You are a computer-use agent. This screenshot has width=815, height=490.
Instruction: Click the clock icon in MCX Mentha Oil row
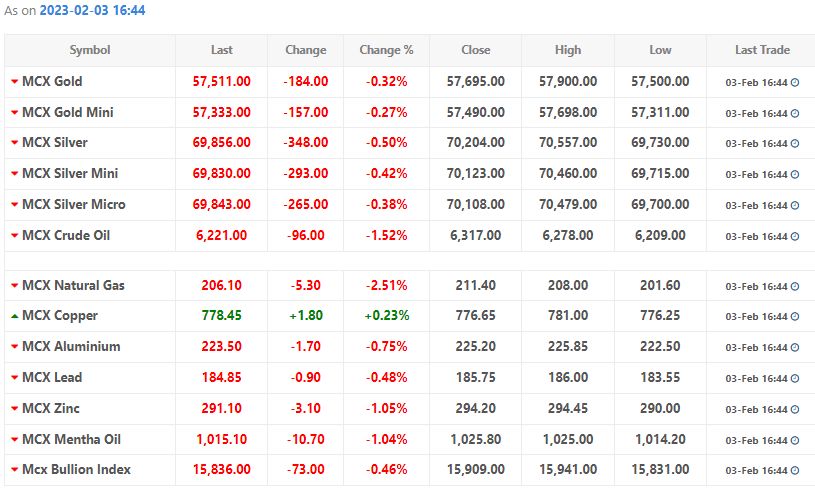point(795,441)
